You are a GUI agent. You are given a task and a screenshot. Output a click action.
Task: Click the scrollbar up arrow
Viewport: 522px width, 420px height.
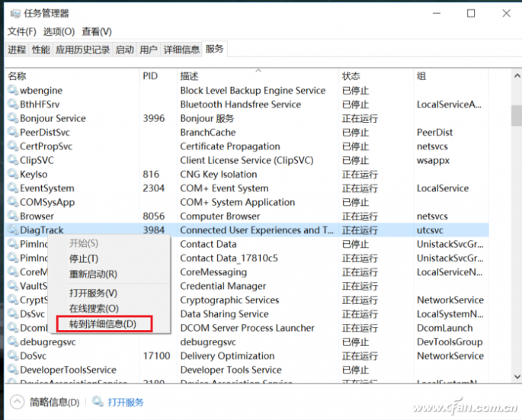tap(517, 76)
